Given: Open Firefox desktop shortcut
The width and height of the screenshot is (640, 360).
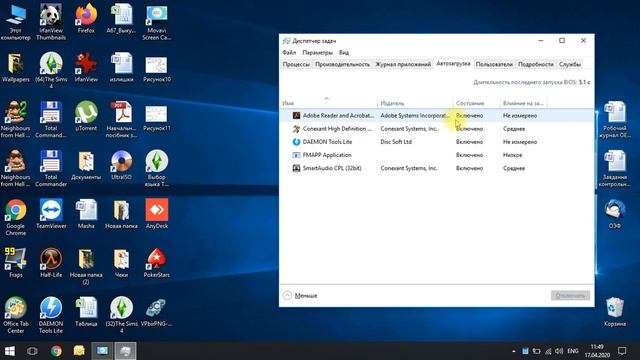Looking at the screenshot, I should click(86, 19).
